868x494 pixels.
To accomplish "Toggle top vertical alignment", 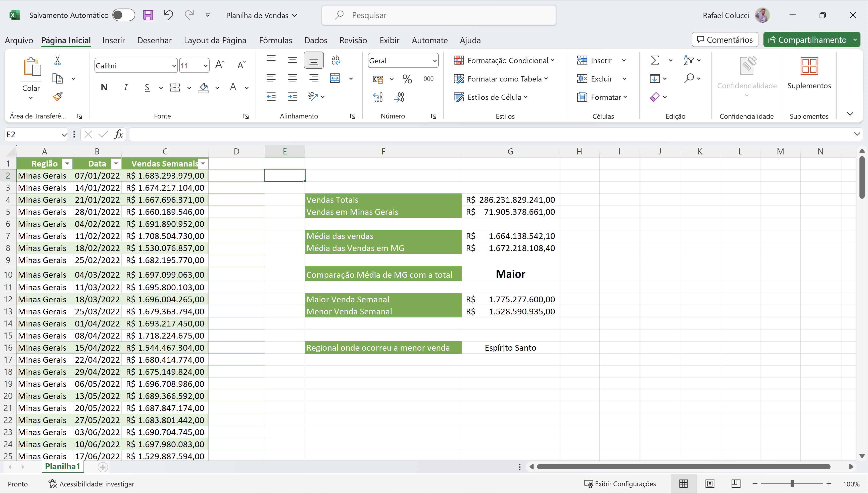I will 271,59.
